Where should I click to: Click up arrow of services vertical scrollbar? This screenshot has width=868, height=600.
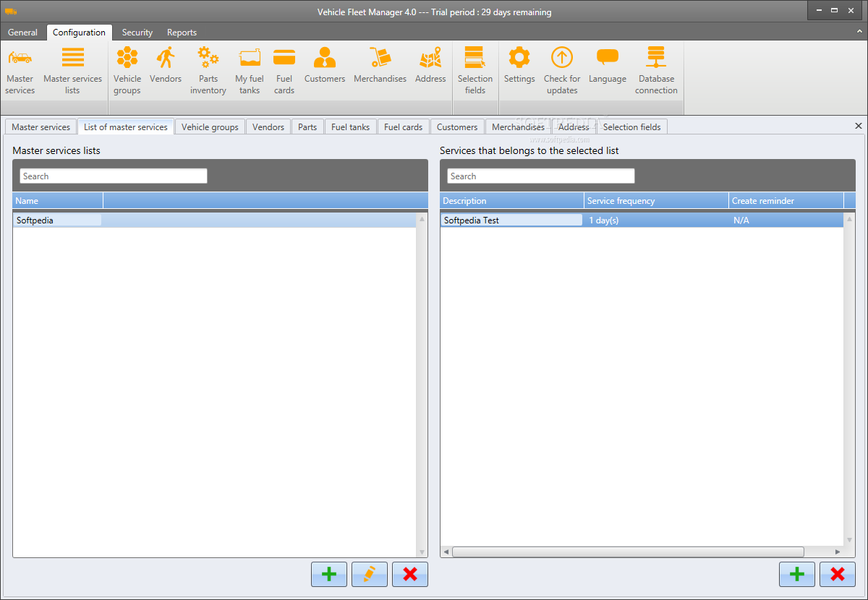pos(850,218)
